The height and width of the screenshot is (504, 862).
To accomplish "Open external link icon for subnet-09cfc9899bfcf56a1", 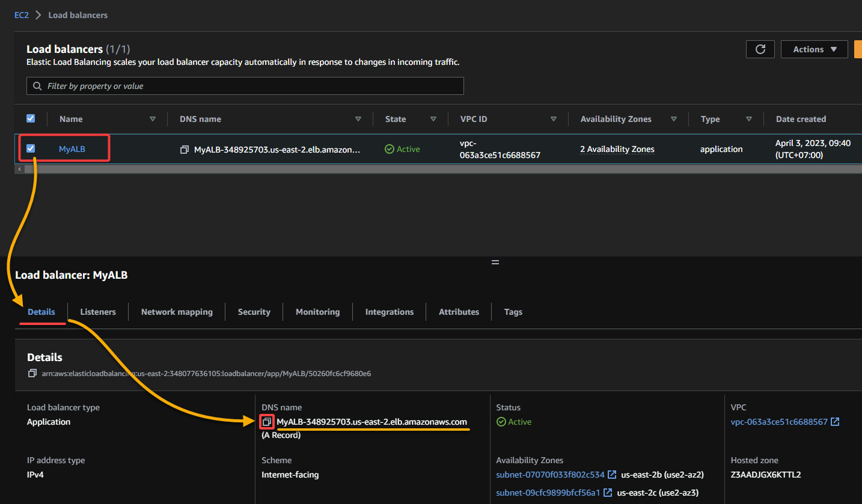I will (x=608, y=493).
